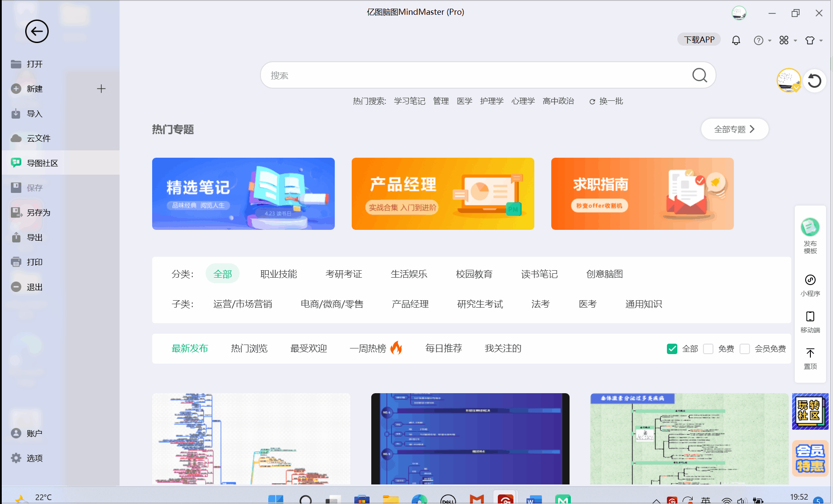Viewport: 833px width, 504px height.
Task: Switch to 一周热榜 tab
Action: point(376,348)
